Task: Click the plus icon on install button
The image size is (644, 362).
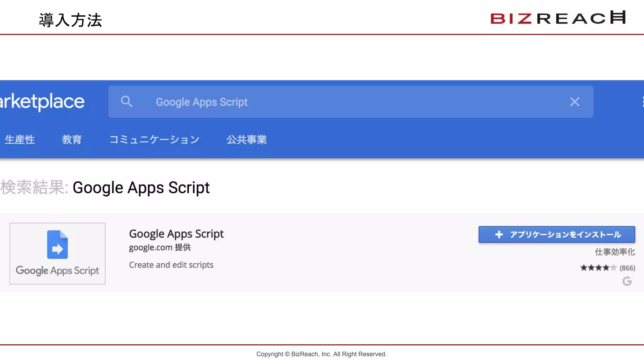Action: point(499,234)
